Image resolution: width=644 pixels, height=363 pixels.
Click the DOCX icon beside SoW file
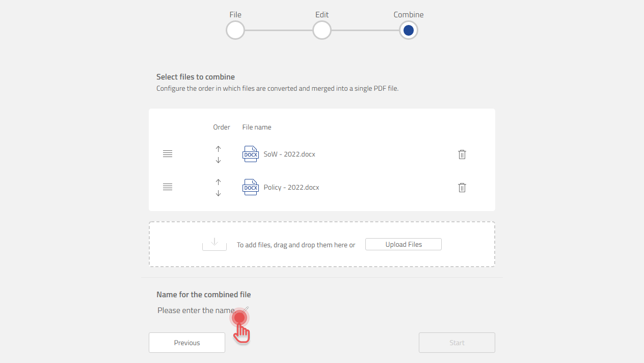coord(250,154)
